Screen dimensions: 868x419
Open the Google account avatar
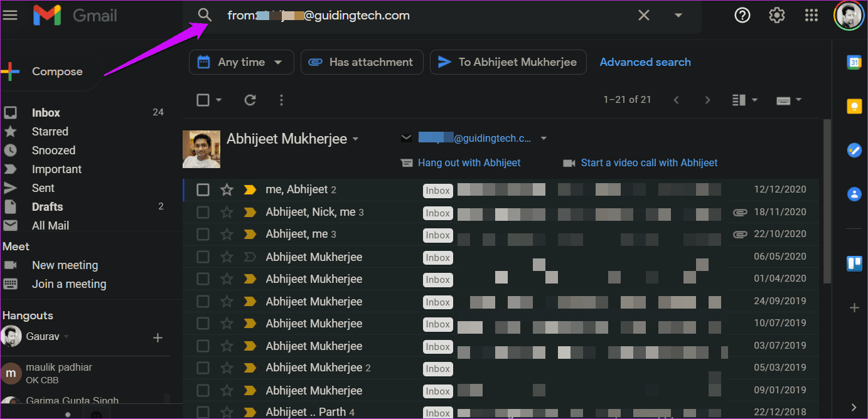(x=849, y=15)
